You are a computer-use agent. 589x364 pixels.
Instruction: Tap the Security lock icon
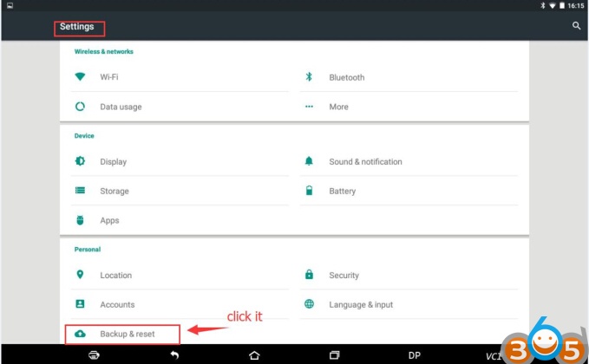pyautogui.click(x=309, y=275)
